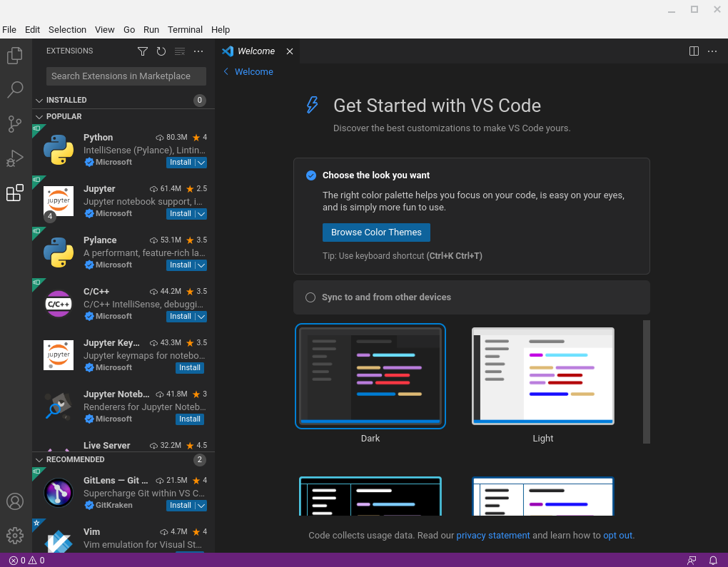Open the Run menu
The width and height of the screenshot is (728, 567).
pyautogui.click(x=151, y=30)
